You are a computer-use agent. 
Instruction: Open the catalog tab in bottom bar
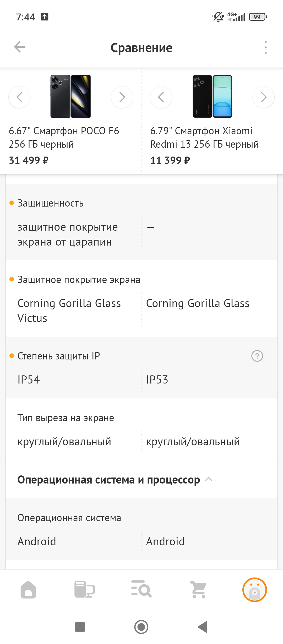(x=85, y=590)
